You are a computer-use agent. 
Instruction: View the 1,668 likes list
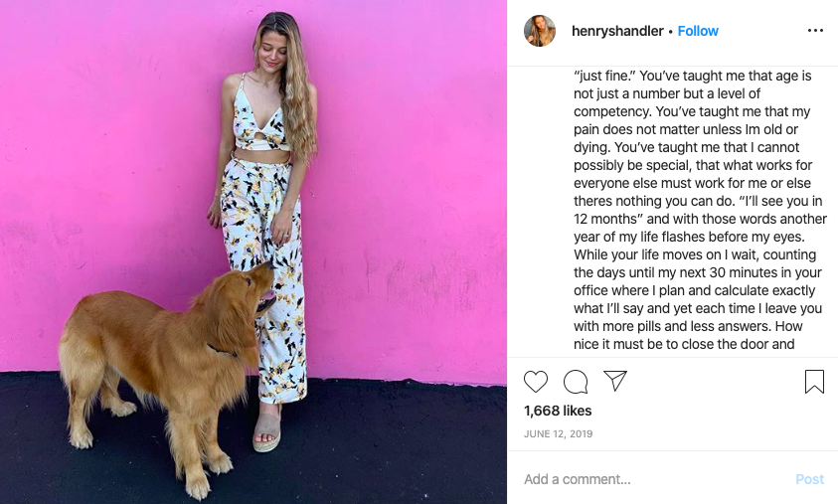[558, 411]
